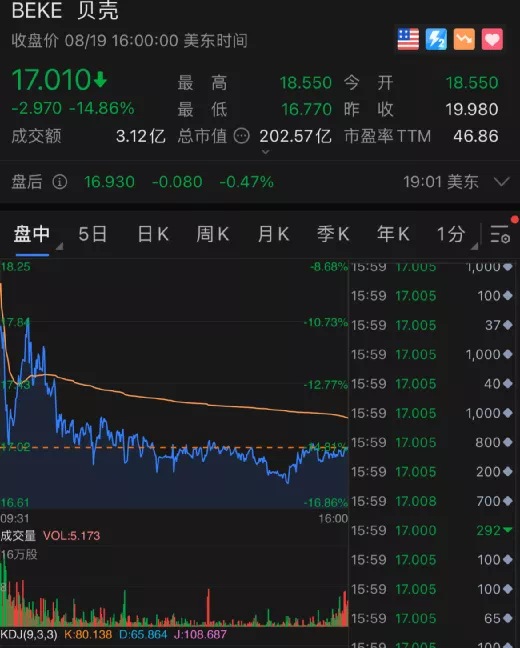Open chart settings list icon
520x648 pixels.
click(x=500, y=234)
